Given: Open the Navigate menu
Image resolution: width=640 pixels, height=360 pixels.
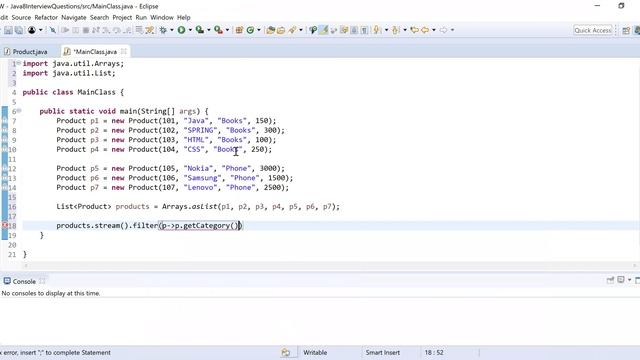Looking at the screenshot, I should point(73,18).
